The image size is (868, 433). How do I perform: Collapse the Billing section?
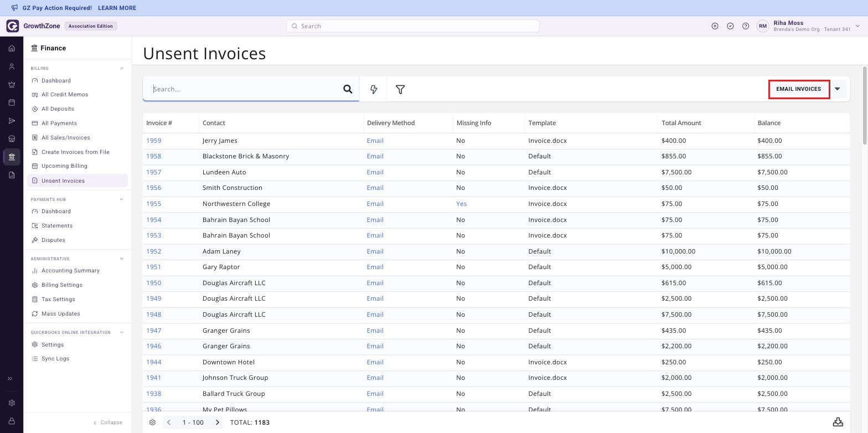122,69
